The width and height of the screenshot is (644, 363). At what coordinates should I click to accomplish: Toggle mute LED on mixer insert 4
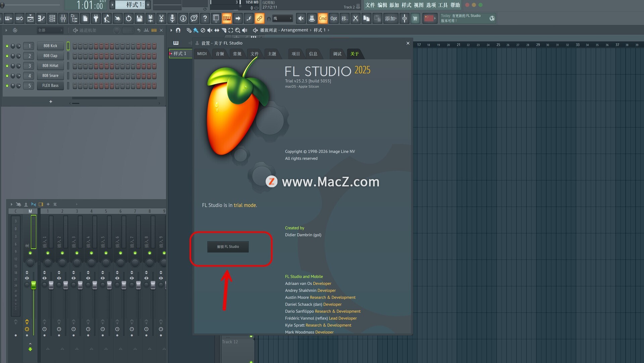click(x=91, y=253)
